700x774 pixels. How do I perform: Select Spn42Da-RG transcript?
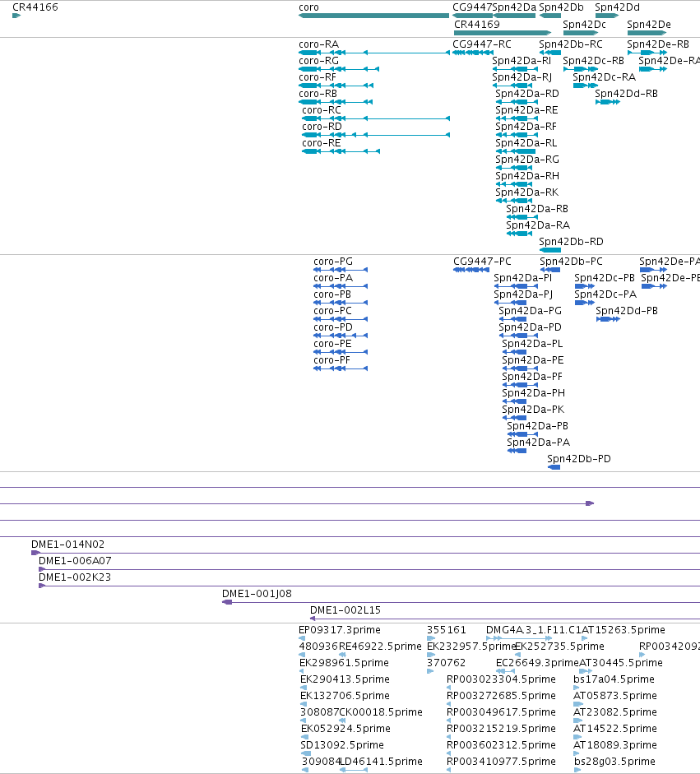pyautogui.click(x=514, y=168)
